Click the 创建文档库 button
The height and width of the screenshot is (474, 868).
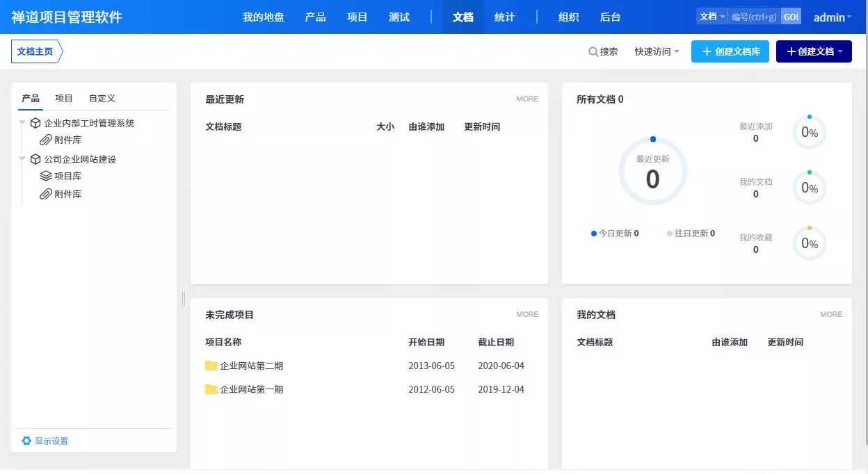point(730,51)
